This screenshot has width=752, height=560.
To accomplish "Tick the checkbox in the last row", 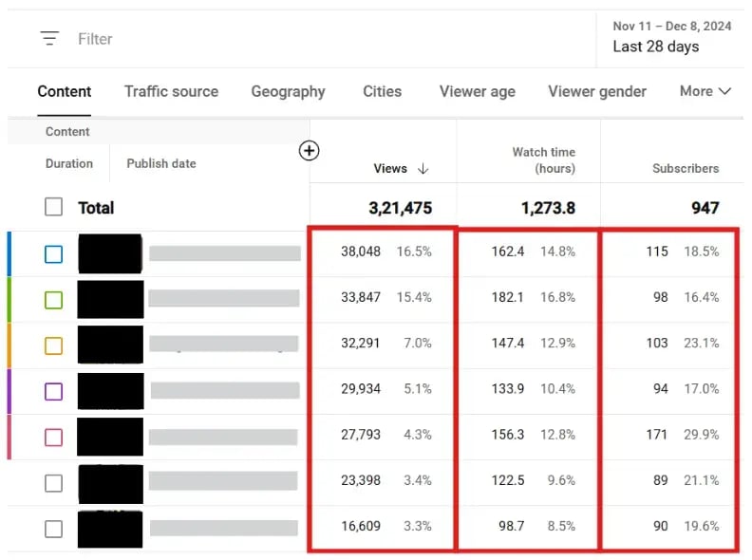I will [54, 529].
